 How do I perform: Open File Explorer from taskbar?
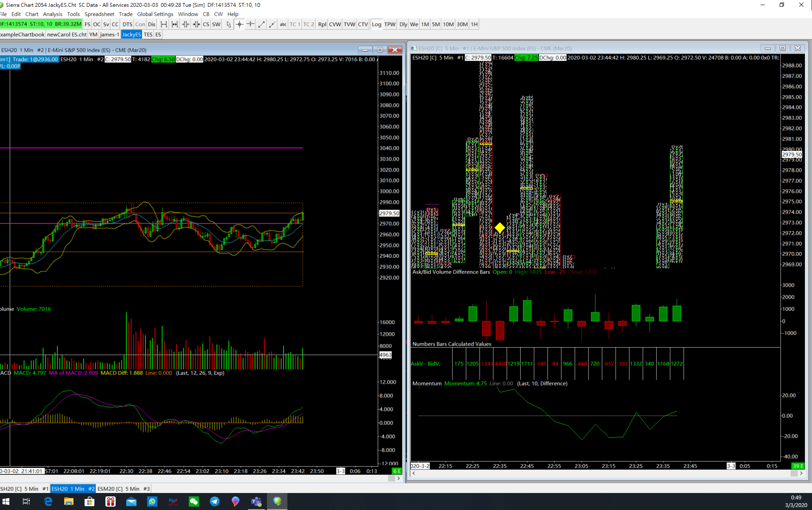coord(69,501)
